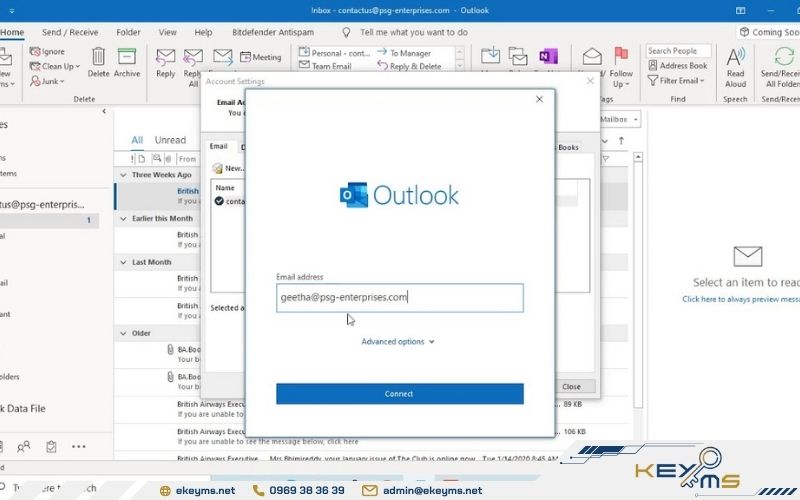This screenshot has height=500, width=800.
Task: Open the Clean Up dropdown
Action: coord(55,66)
